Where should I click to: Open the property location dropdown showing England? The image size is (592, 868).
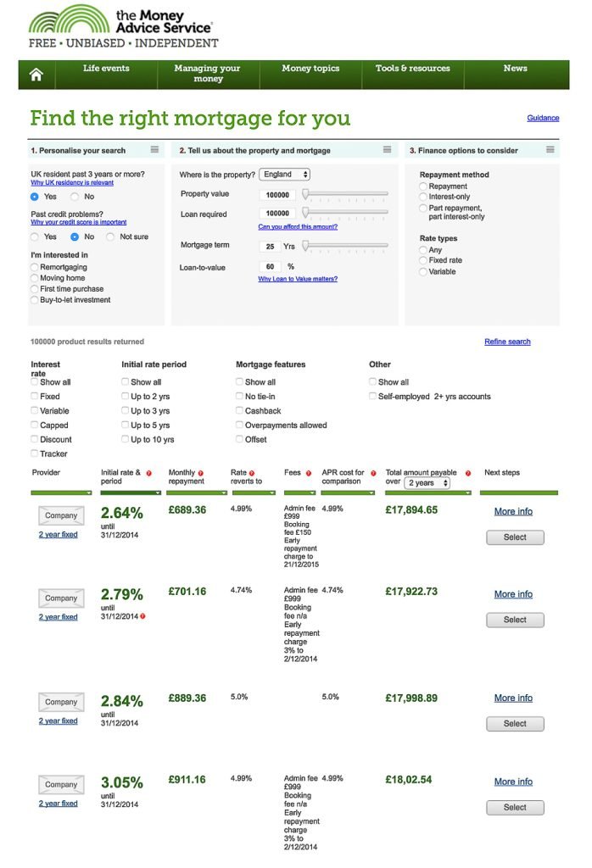tap(285, 175)
